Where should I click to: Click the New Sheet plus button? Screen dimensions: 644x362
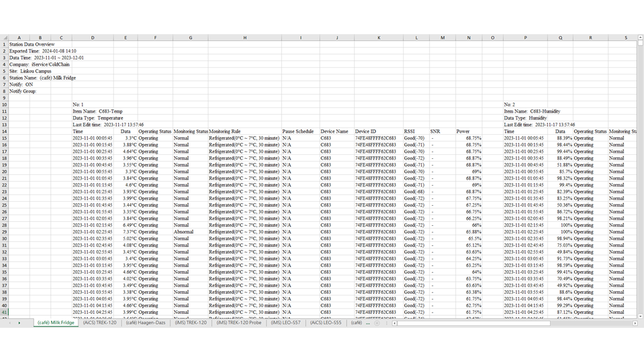pos(377,322)
